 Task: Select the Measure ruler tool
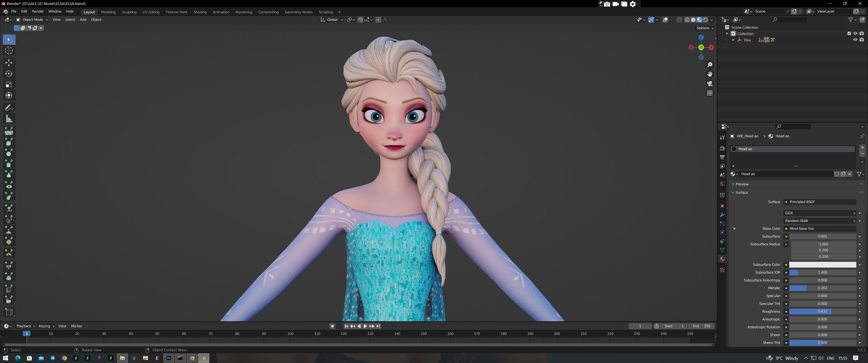click(x=9, y=119)
